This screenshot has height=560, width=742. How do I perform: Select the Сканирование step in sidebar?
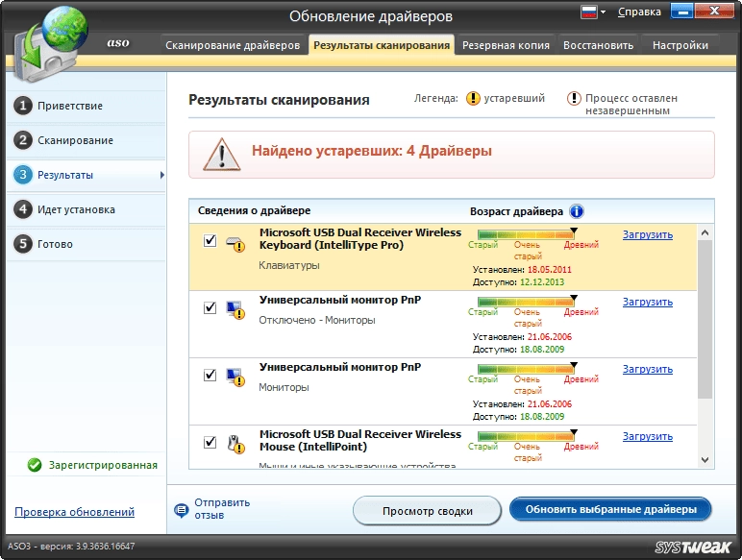(x=87, y=140)
